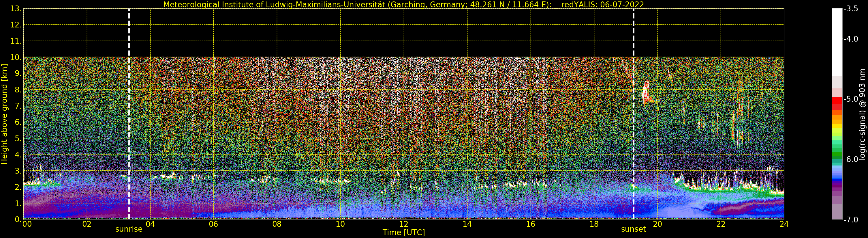Click the y-axis tick label '9.'
868x238 pixels.
[18, 74]
